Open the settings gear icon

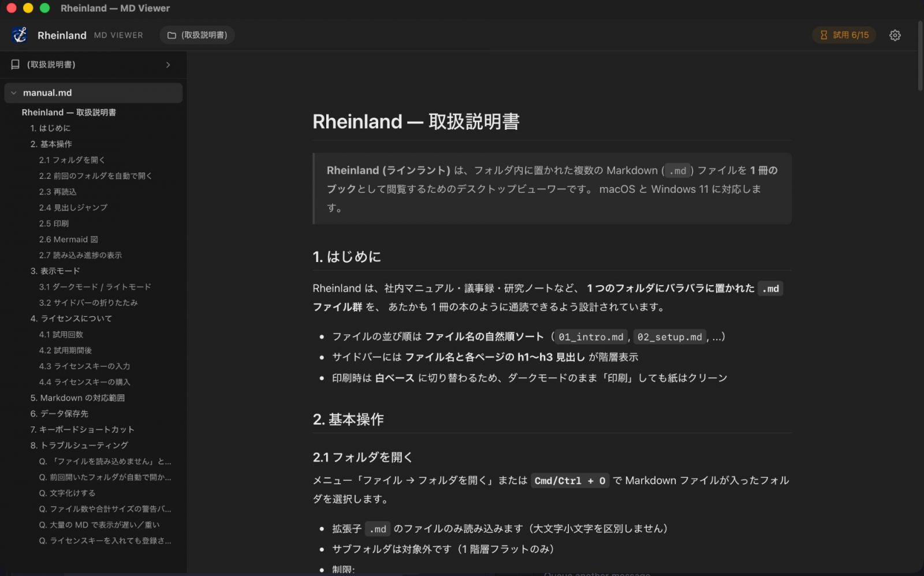coord(895,35)
